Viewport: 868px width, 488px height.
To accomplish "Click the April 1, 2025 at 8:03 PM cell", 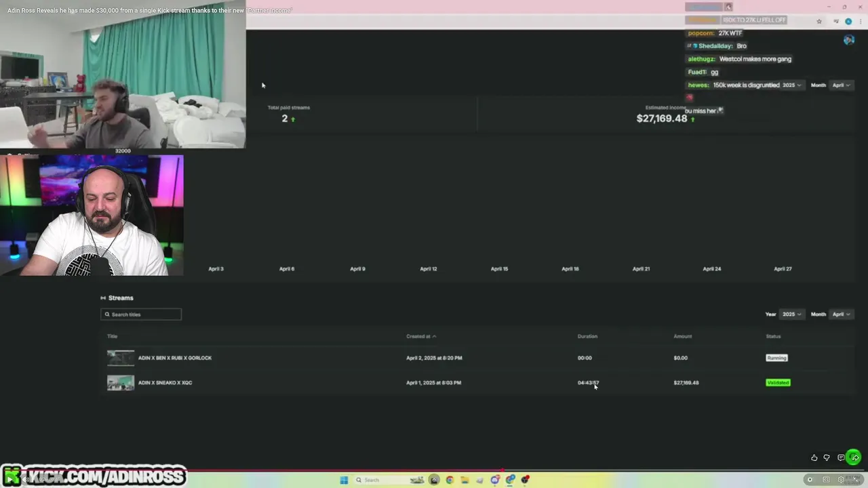I will 433,383.
